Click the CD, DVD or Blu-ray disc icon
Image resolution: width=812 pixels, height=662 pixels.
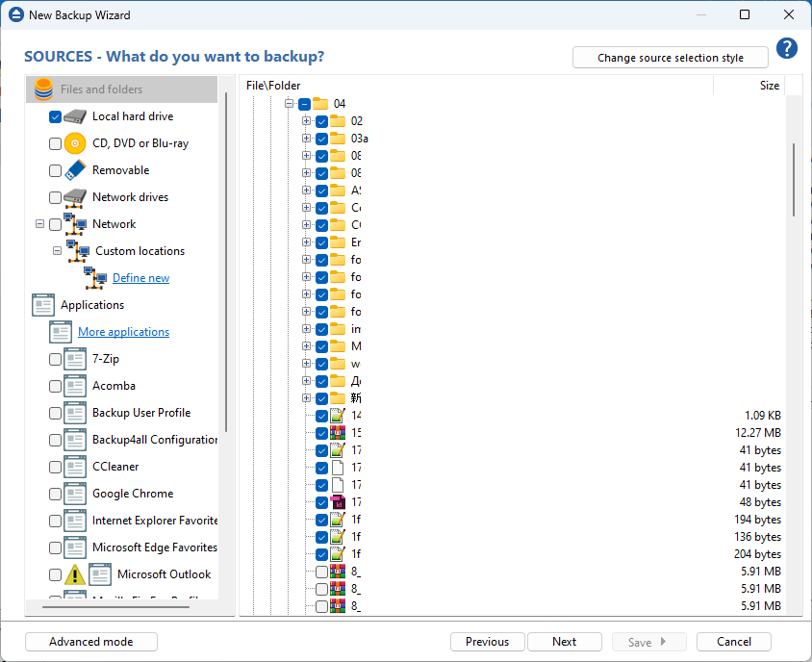coord(76,143)
